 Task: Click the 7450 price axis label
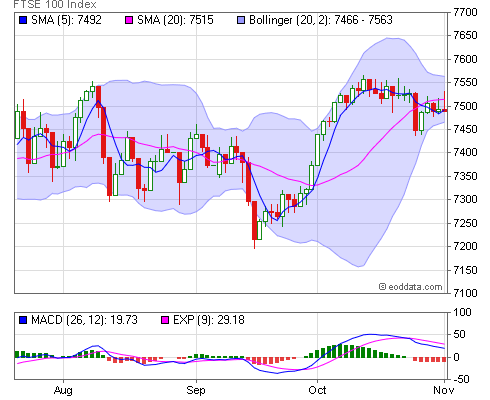(465, 129)
